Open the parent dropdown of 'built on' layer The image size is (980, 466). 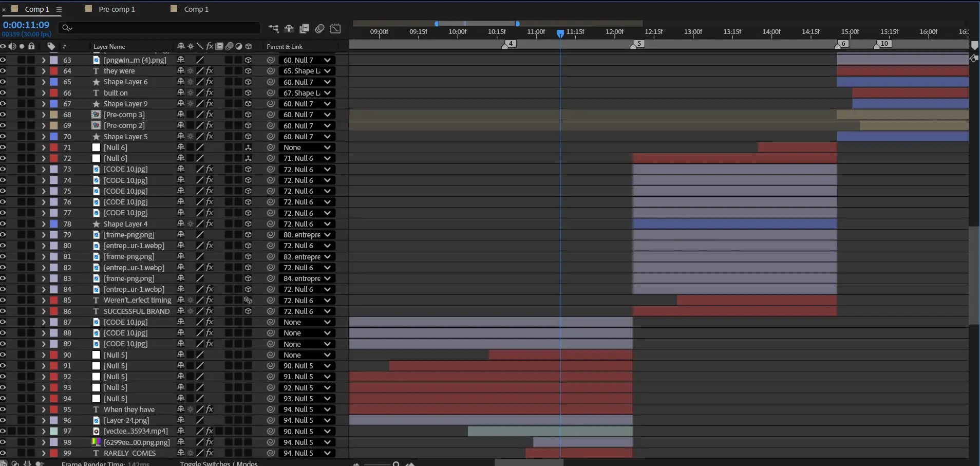[307, 93]
